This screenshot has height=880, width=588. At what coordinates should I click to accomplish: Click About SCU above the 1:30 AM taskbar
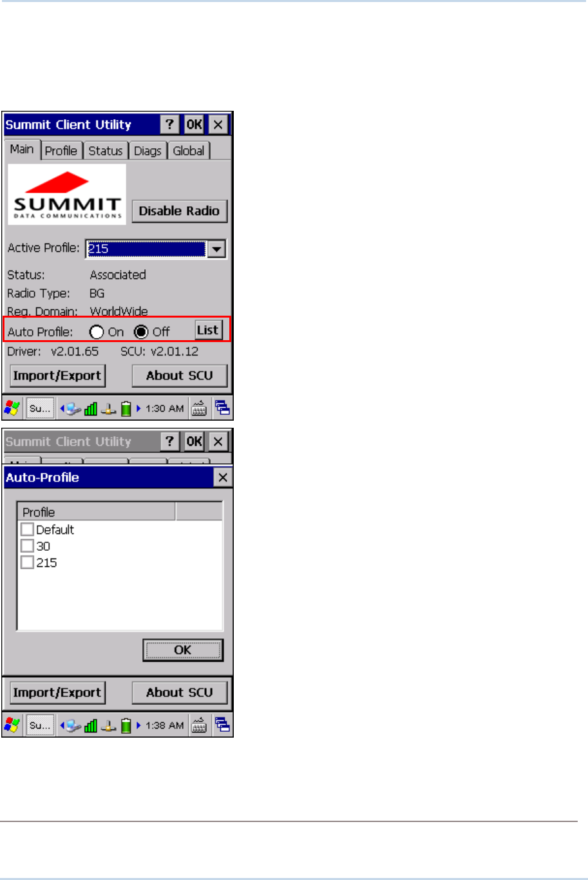180,376
